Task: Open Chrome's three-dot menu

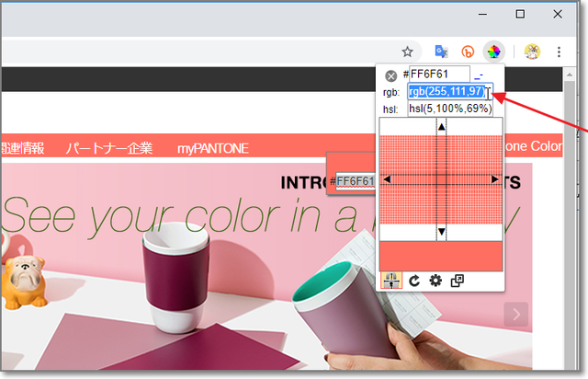Action: [560, 52]
